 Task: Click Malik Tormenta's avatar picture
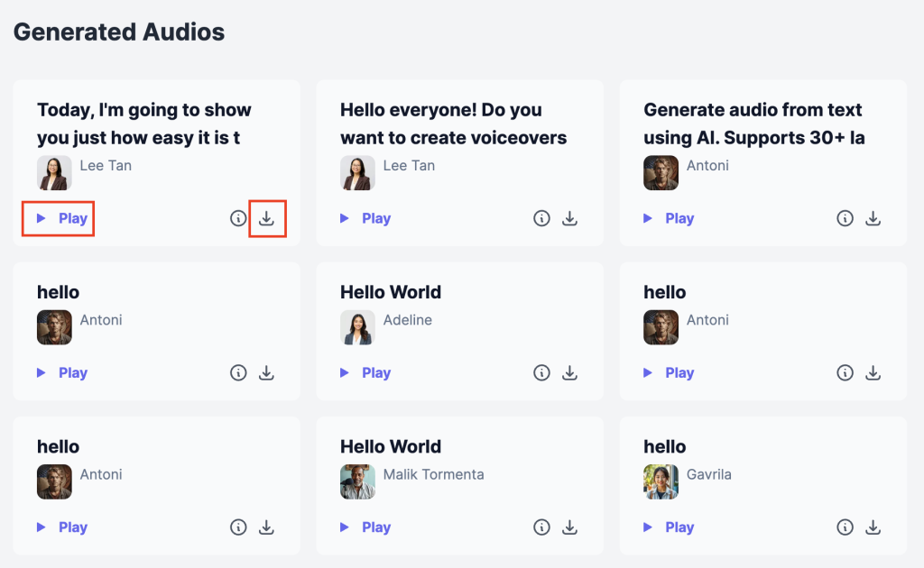pyautogui.click(x=357, y=481)
